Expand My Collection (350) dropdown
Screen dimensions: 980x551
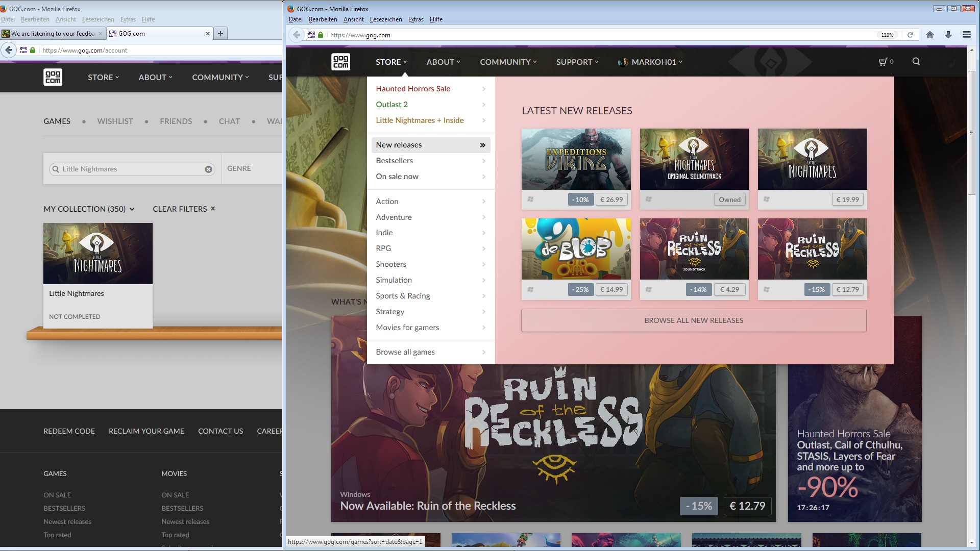click(x=89, y=209)
